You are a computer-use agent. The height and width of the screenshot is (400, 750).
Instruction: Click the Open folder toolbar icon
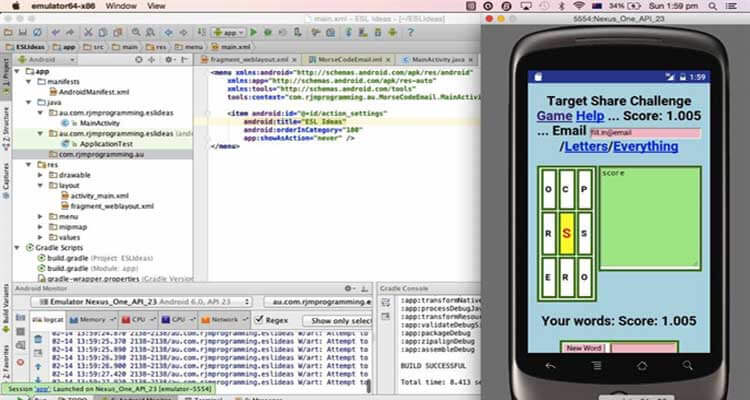(8, 33)
